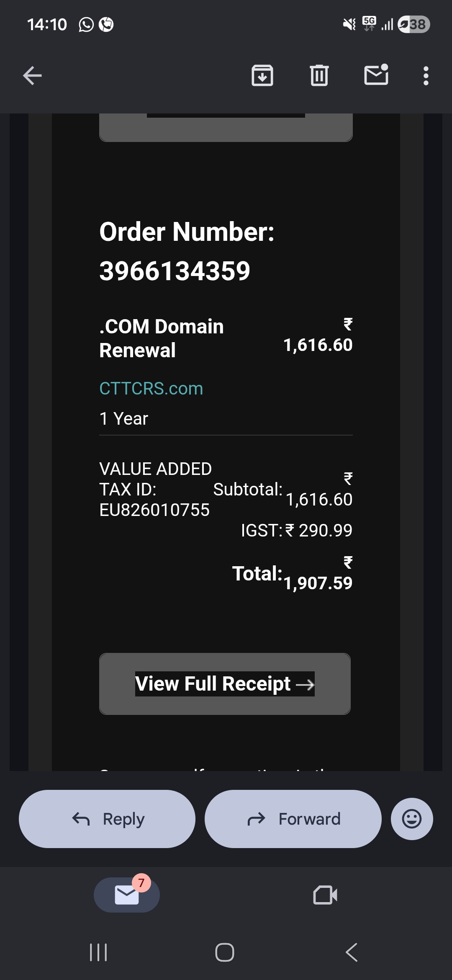Open the CTTCRS.com domain link

pos(151,389)
